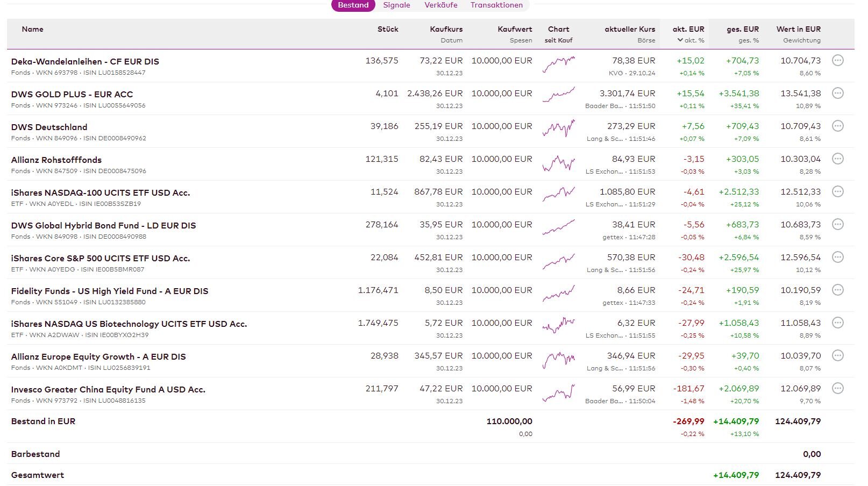This screenshot has width=868, height=486.
Task: Open more actions for Allianz Rohstofffonds
Action: tap(837, 159)
